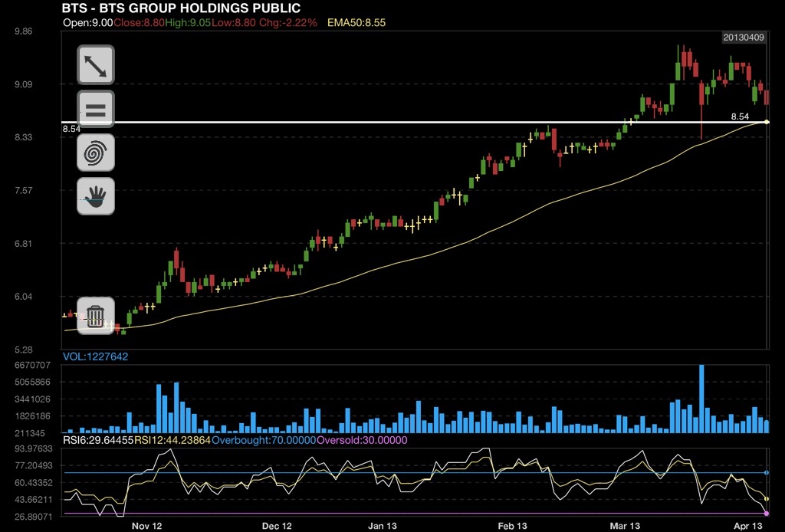The image size is (785, 532).
Task: Click the 5.28 price axis label
Action: point(24,350)
